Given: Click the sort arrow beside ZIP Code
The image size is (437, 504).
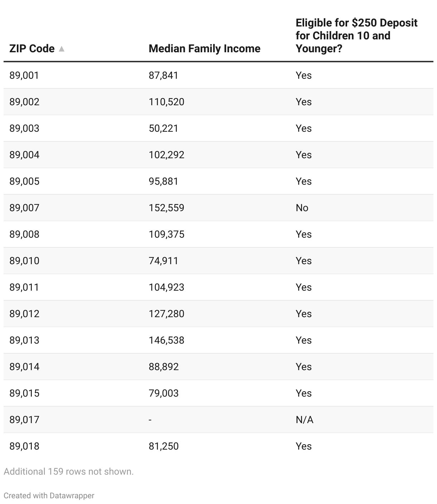Looking at the screenshot, I should (62, 49).
